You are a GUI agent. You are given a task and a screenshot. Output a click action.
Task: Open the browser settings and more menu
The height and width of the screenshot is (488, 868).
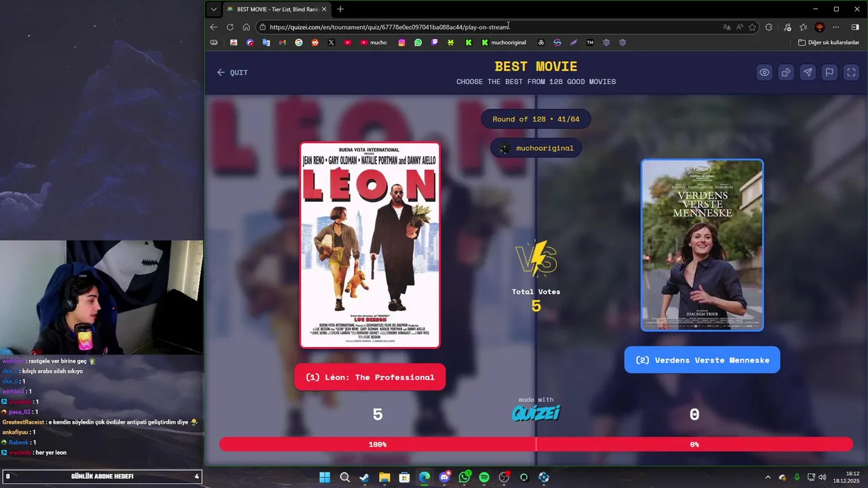click(x=836, y=27)
